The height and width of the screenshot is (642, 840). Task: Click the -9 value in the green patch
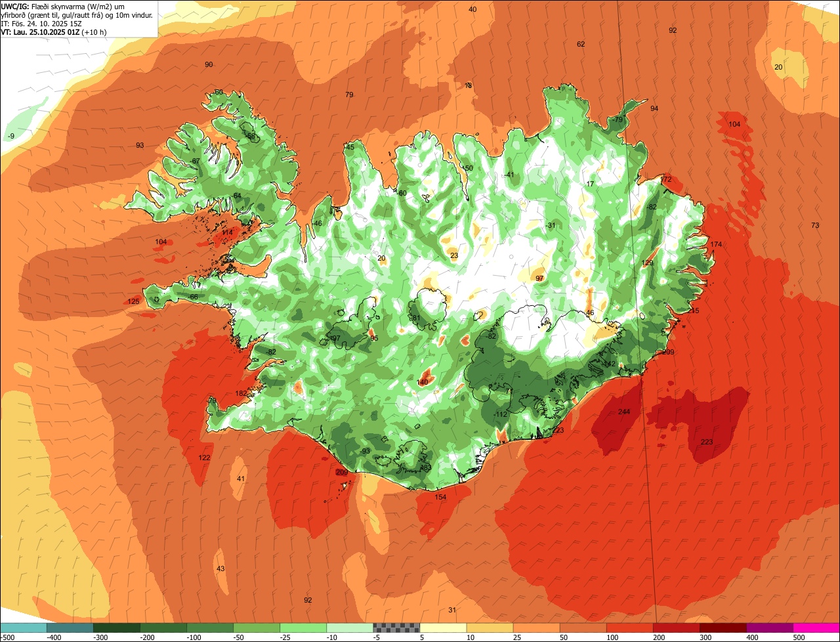10,136
